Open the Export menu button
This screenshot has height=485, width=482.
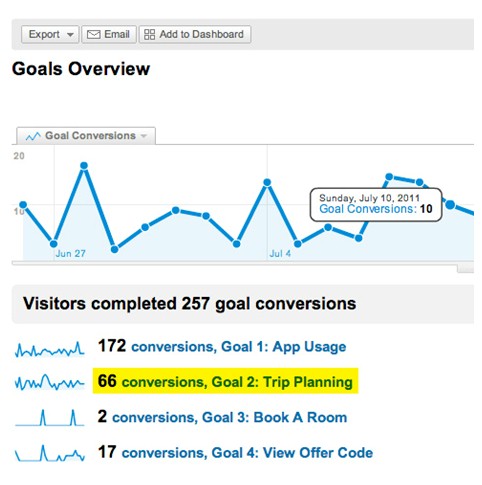tap(50, 34)
